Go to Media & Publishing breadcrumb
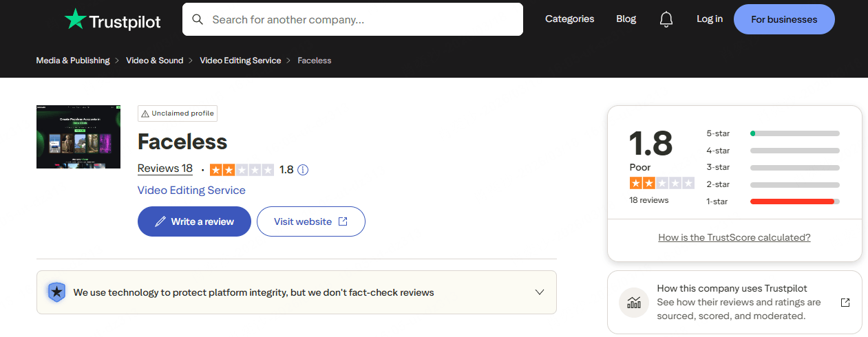The image size is (868, 337). (73, 61)
